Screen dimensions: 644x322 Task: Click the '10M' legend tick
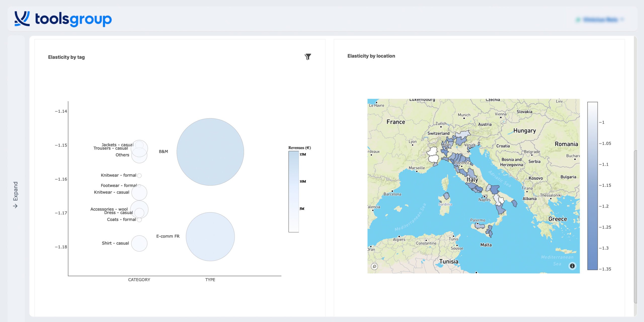point(303,182)
